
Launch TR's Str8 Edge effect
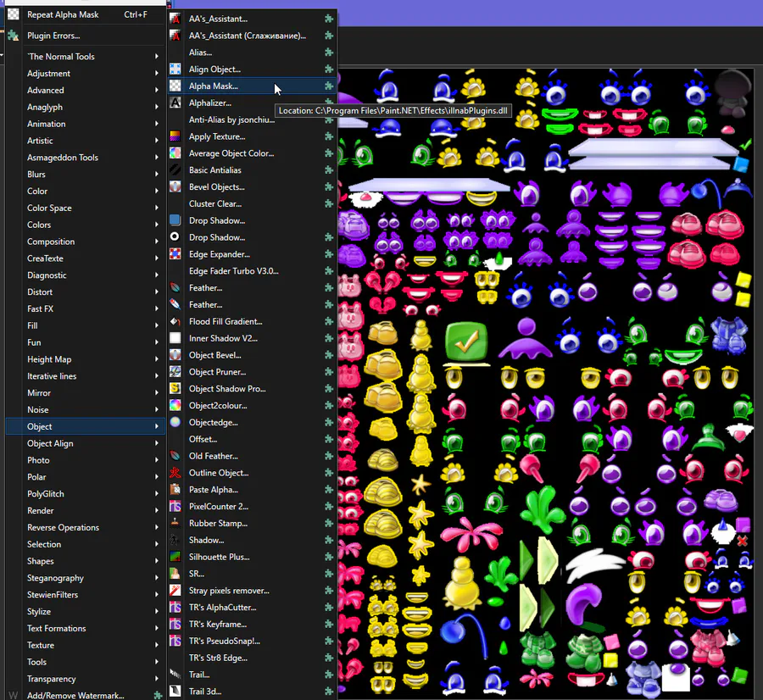click(252, 658)
